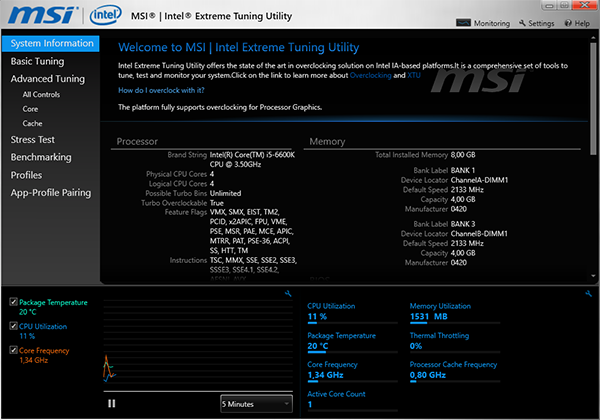This screenshot has height=420, width=600.
Task: Click the scroll up arrow of main panel
Action: tap(593, 38)
